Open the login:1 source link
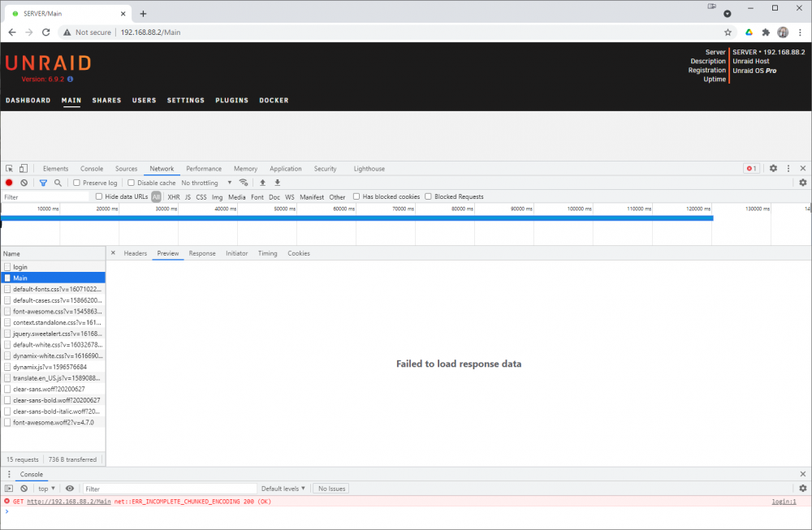This screenshot has width=812, height=530. coord(784,502)
